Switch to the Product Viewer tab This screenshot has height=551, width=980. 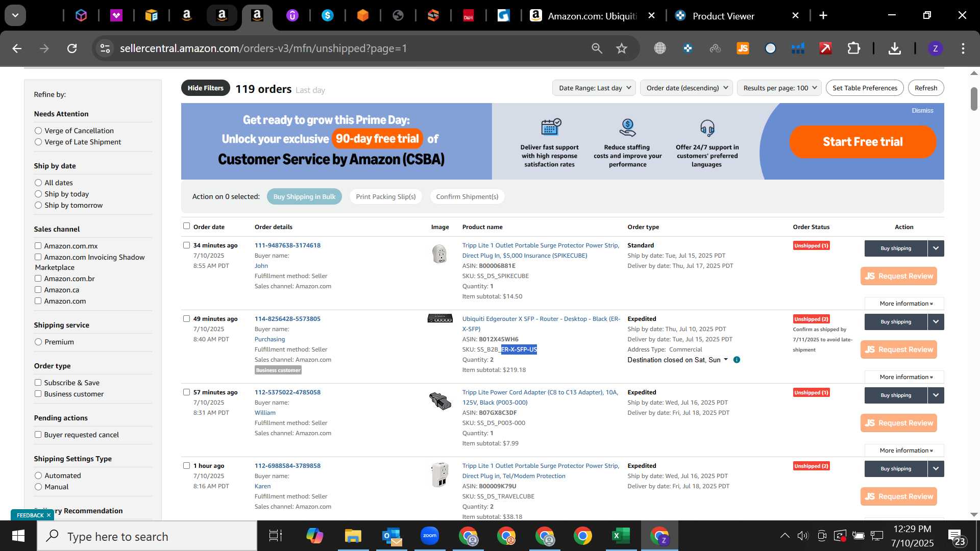coord(723,16)
